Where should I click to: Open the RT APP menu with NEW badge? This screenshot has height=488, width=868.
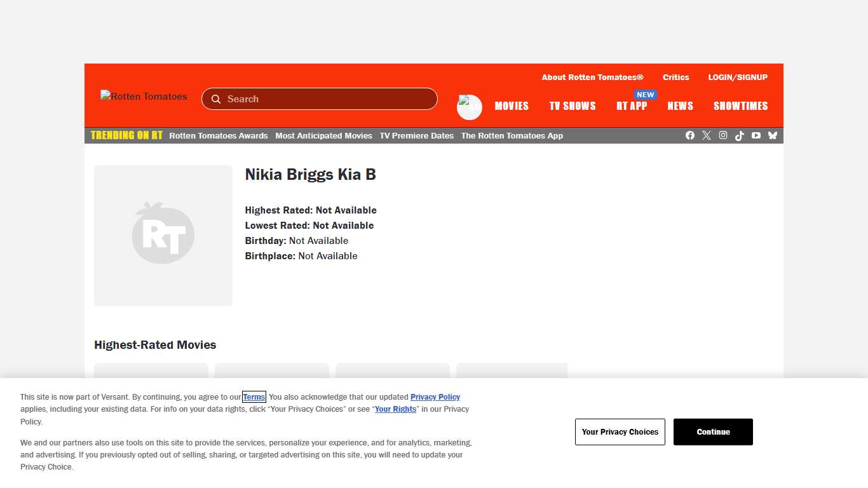[632, 106]
